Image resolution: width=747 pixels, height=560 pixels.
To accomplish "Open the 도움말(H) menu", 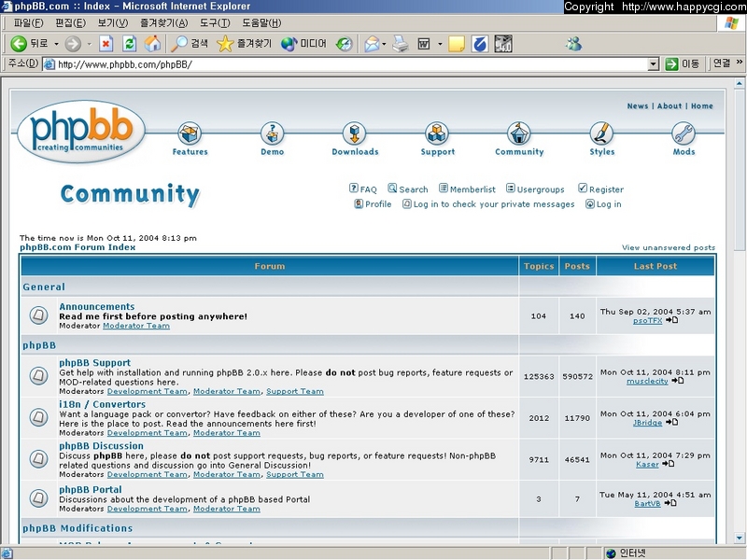I will (261, 22).
